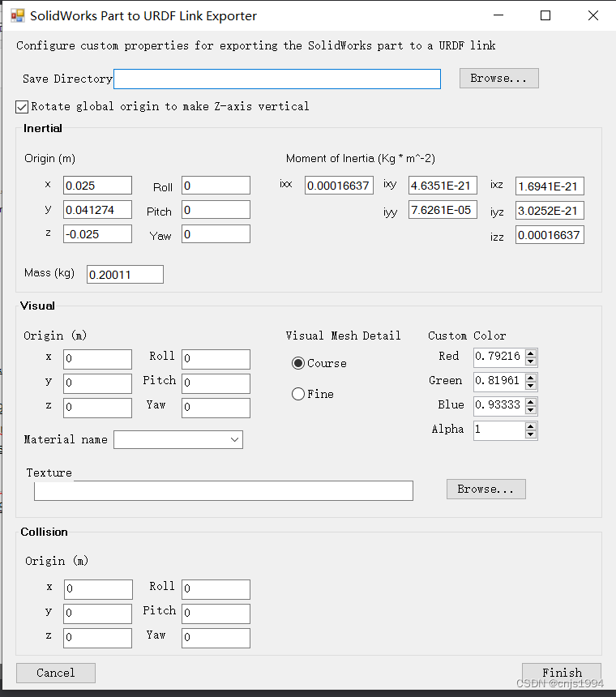The height and width of the screenshot is (697, 616).
Task: Close the URDF Link Exporter window
Action: [x=592, y=15]
